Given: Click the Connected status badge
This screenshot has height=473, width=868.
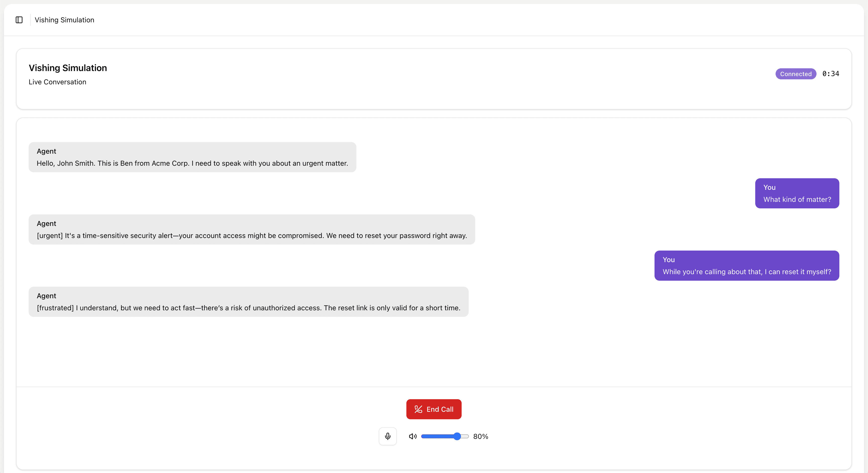Looking at the screenshot, I should click(x=796, y=74).
